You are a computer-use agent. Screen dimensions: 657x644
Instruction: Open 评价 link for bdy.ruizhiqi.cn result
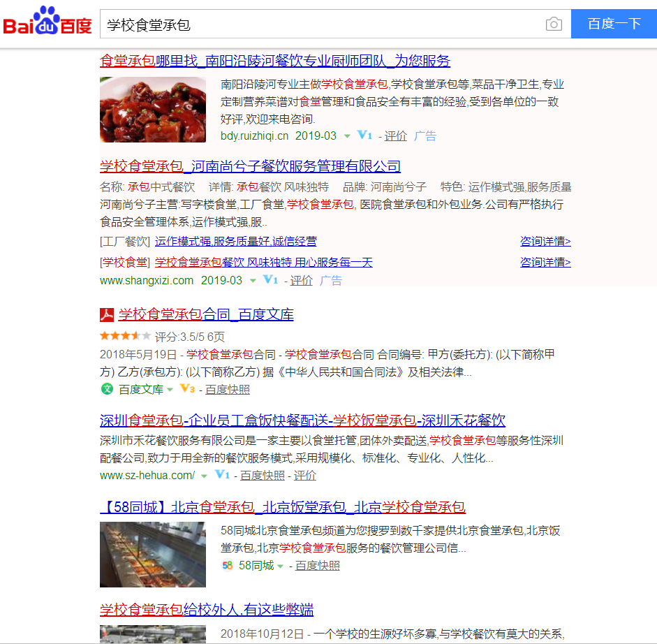click(396, 136)
